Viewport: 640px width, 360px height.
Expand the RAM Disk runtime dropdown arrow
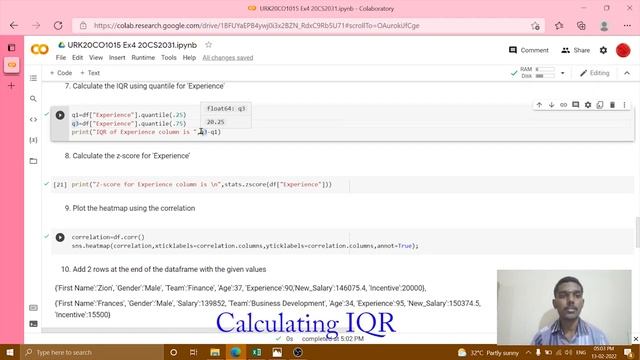tap(562, 73)
